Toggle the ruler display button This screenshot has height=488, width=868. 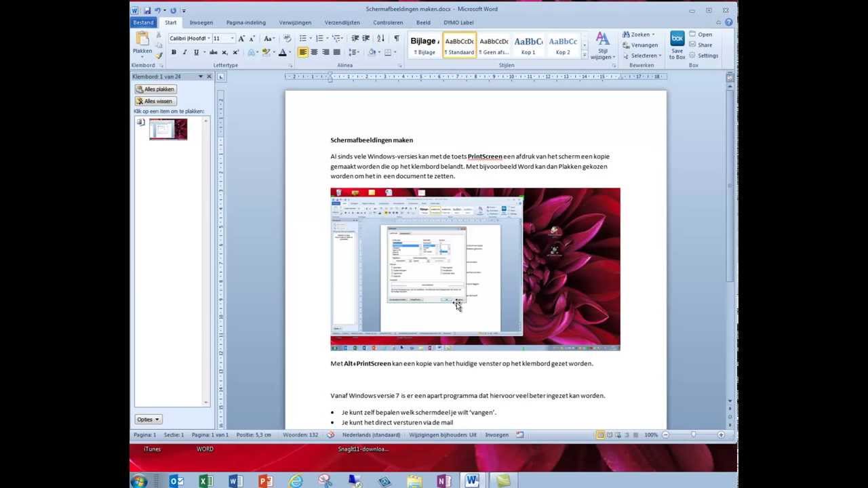730,77
